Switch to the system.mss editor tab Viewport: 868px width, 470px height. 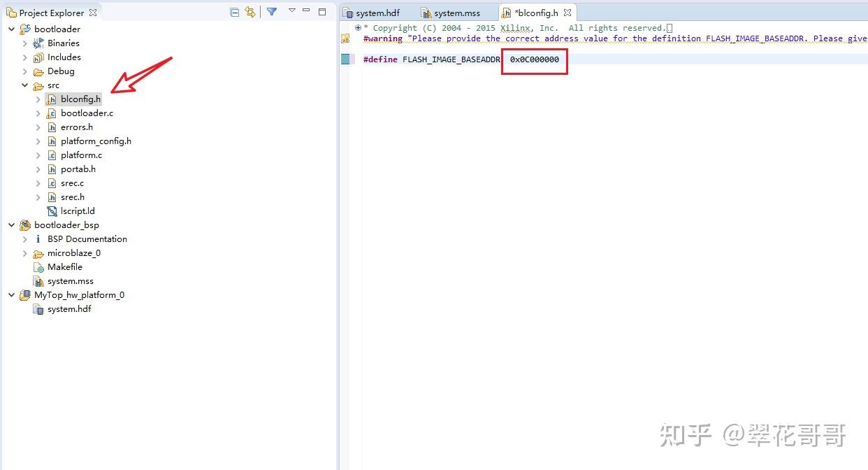(x=457, y=13)
